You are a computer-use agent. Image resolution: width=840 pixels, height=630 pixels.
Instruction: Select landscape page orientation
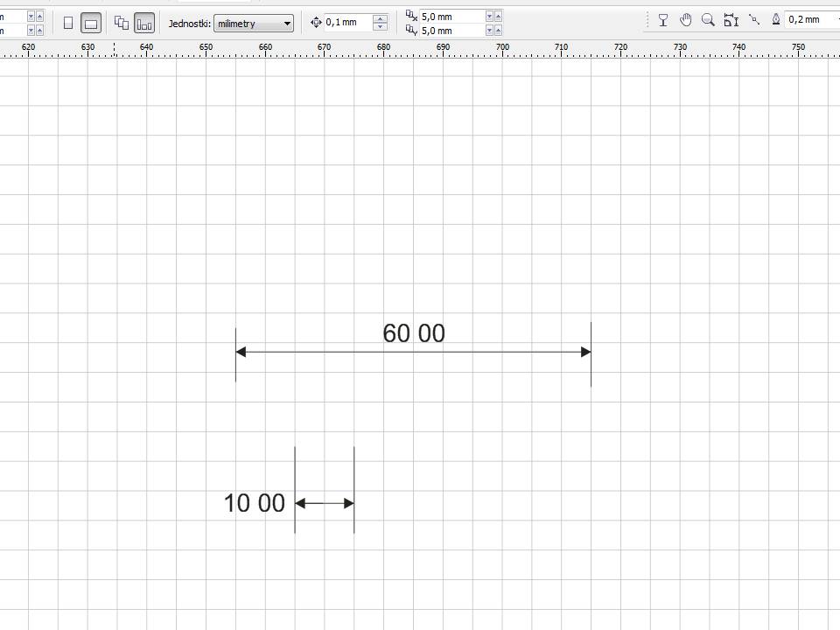tap(91, 24)
